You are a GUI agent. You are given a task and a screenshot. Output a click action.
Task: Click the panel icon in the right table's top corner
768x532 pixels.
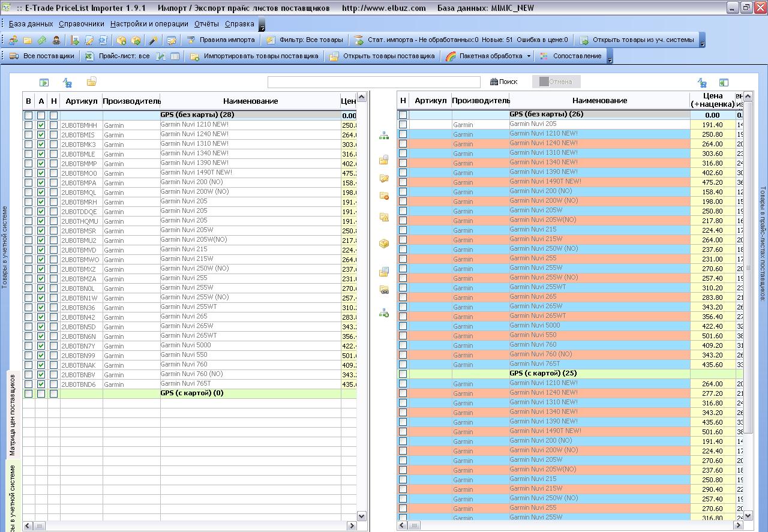tap(724, 83)
